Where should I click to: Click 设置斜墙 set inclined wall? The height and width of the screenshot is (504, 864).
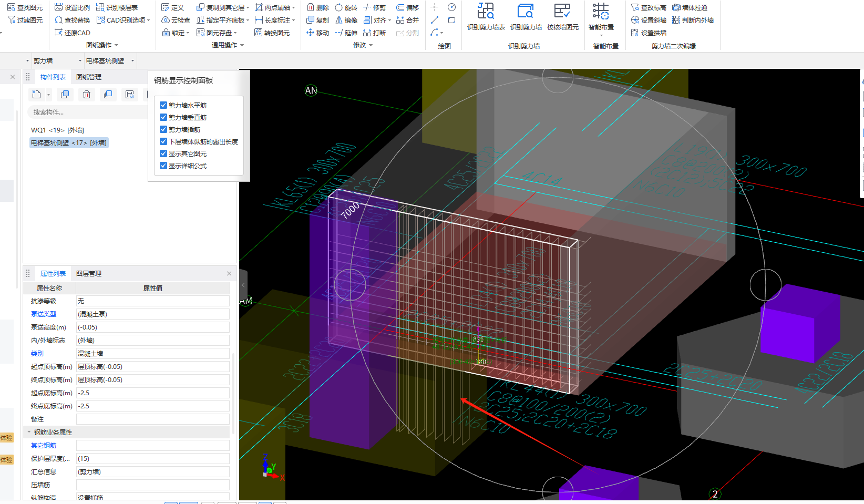point(649,20)
